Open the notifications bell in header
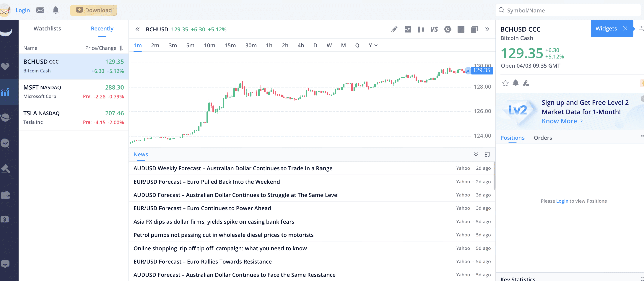644x281 pixels. coord(56,10)
